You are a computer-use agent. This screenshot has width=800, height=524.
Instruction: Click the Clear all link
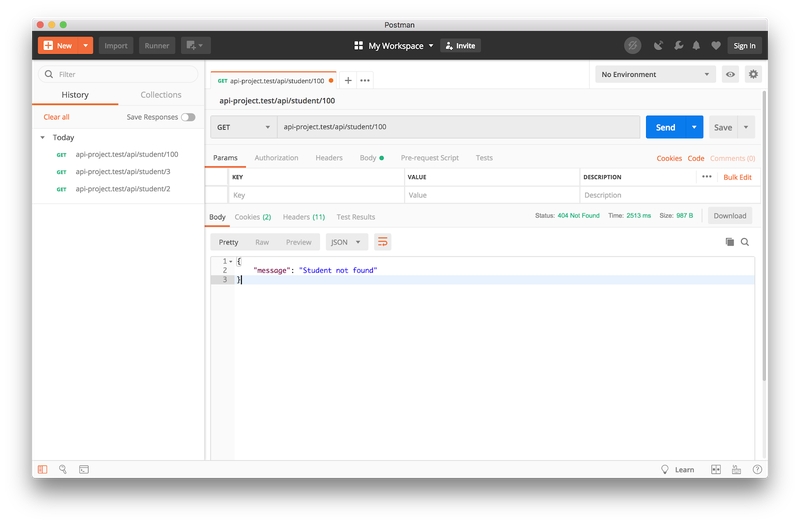click(56, 117)
